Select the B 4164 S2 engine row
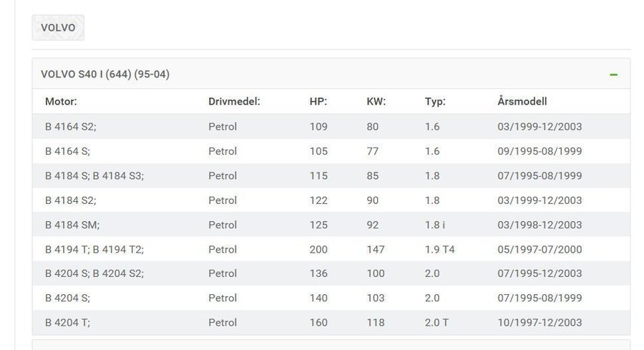Viewport: 644px width, 350px height. point(71,127)
